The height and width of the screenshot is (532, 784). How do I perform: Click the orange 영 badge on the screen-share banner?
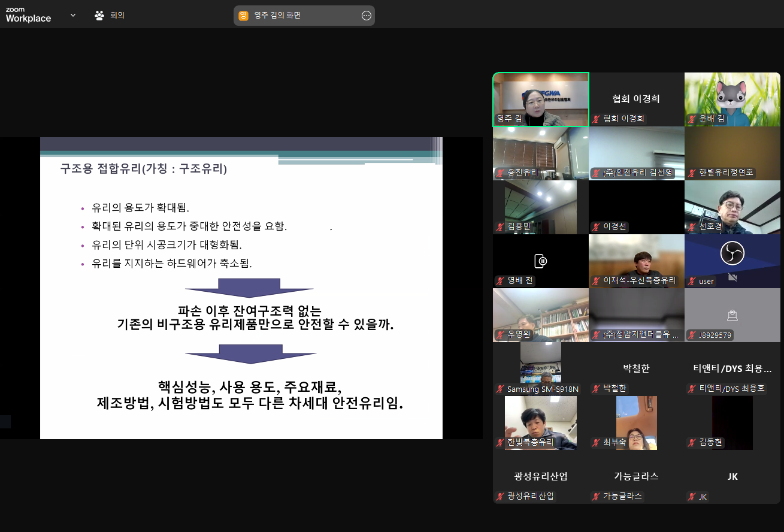(x=242, y=15)
